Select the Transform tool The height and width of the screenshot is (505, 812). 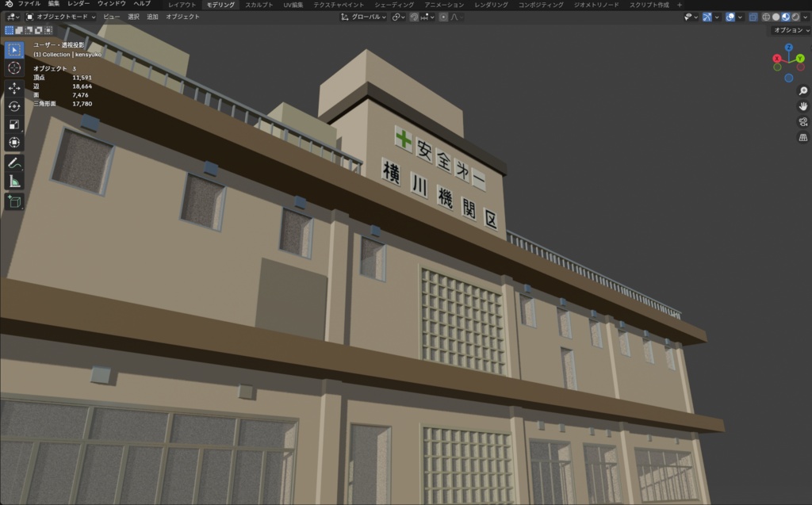(14, 143)
